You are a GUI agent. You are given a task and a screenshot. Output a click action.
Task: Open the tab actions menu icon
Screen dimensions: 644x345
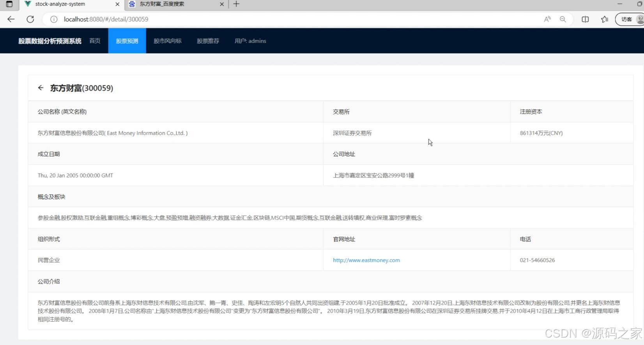pyautogui.click(x=9, y=4)
